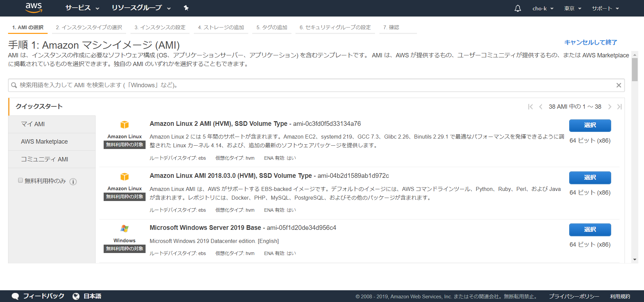The width and height of the screenshot is (644, 302).
Task: Click the Amazon Linux AMI 2018.03.0 cube icon
Action: coord(124,177)
